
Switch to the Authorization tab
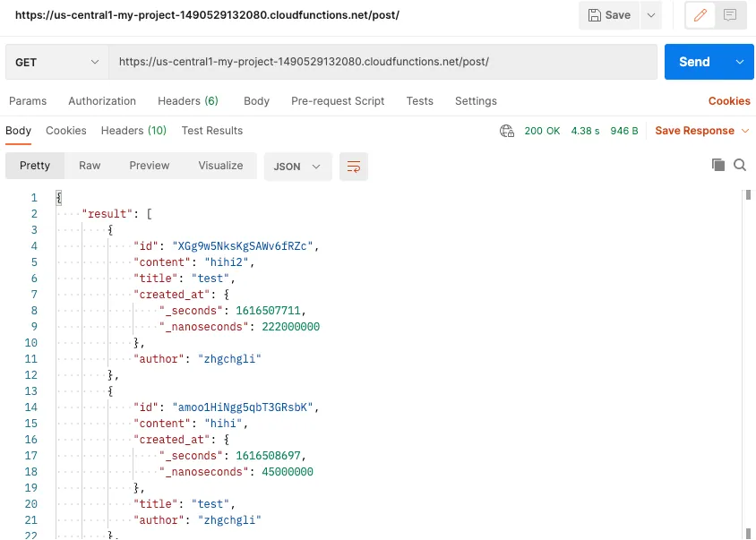tap(102, 101)
